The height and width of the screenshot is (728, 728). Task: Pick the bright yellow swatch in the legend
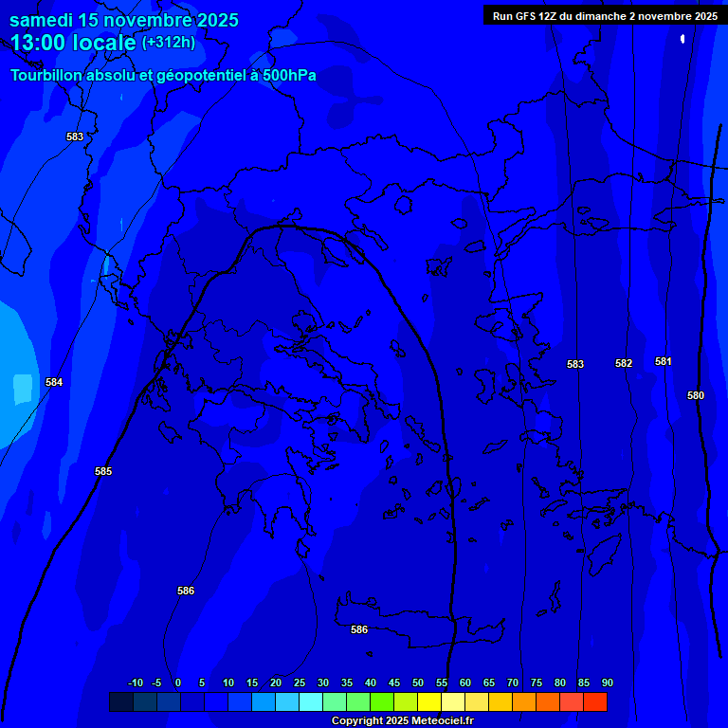click(x=429, y=702)
